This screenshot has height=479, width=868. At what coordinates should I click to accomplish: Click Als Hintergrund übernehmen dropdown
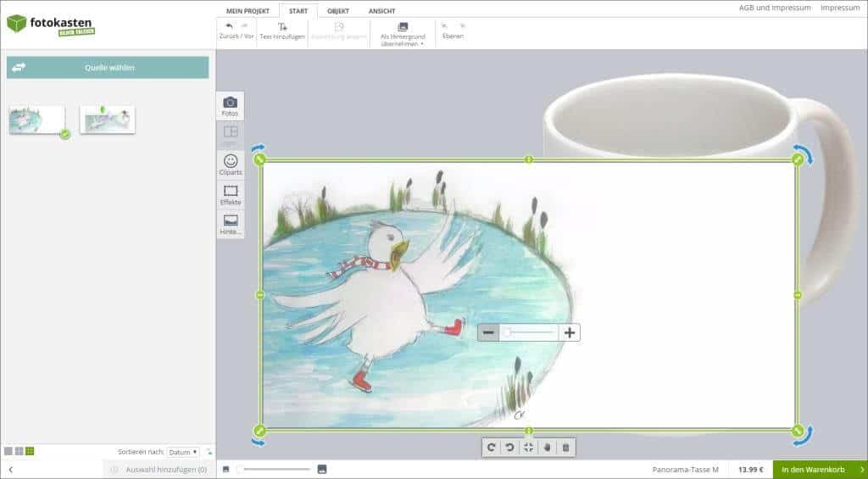[403, 33]
